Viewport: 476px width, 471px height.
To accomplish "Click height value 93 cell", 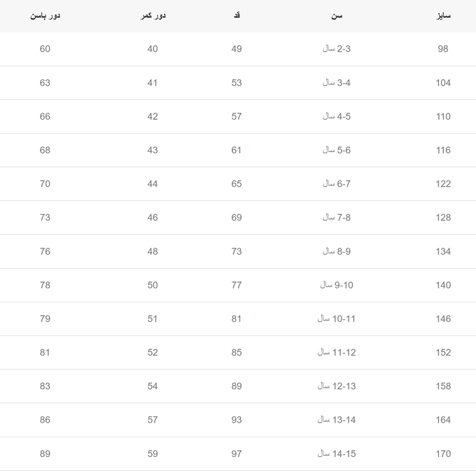I will pyautogui.click(x=237, y=420).
